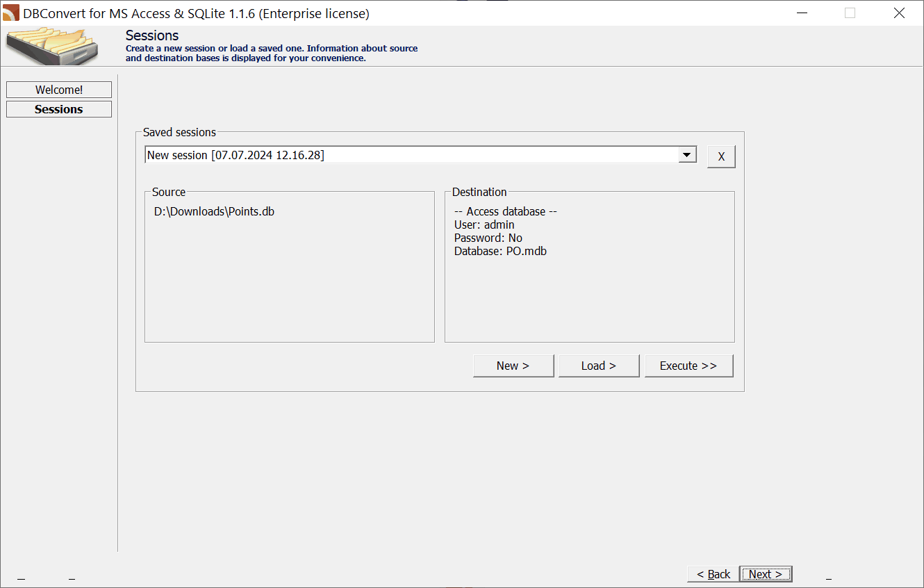Screen dimensions: 924x588
Task: Click the Execute >> button
Action: click(x=688, y=366)
